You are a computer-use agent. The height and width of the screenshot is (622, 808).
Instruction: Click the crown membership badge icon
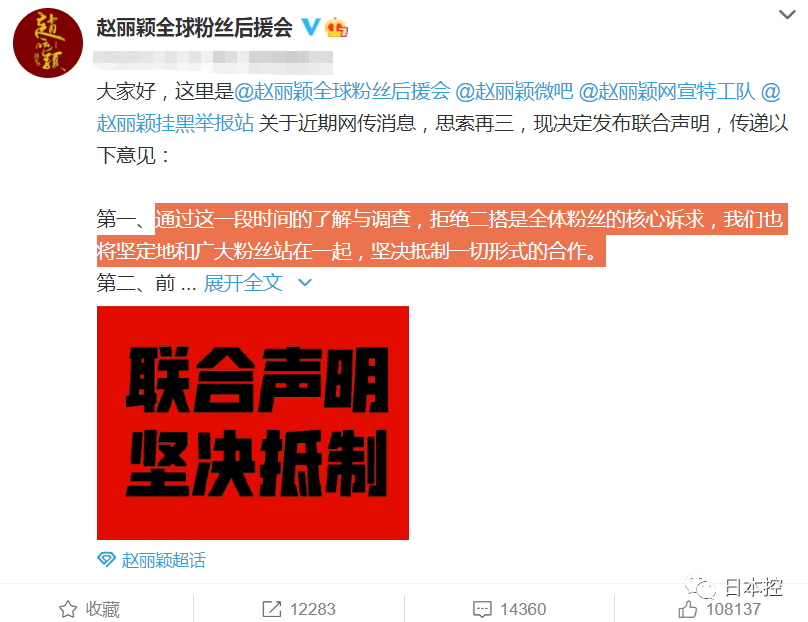click(x=336, y=27)
